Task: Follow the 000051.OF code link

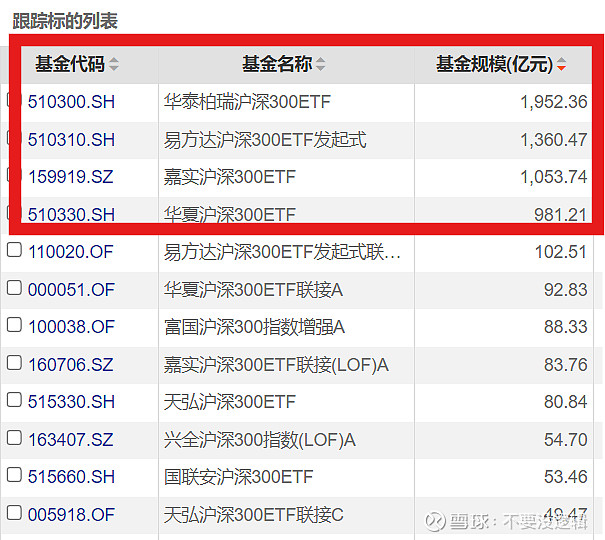Action: coord(71,290)
